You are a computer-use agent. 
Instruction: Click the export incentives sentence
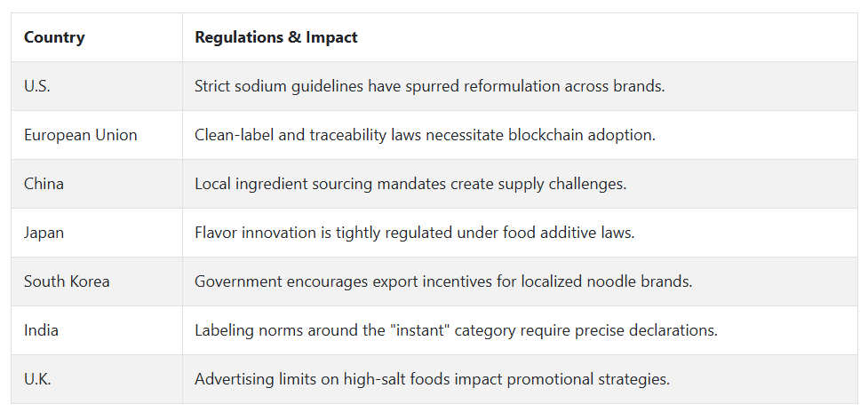442,281
